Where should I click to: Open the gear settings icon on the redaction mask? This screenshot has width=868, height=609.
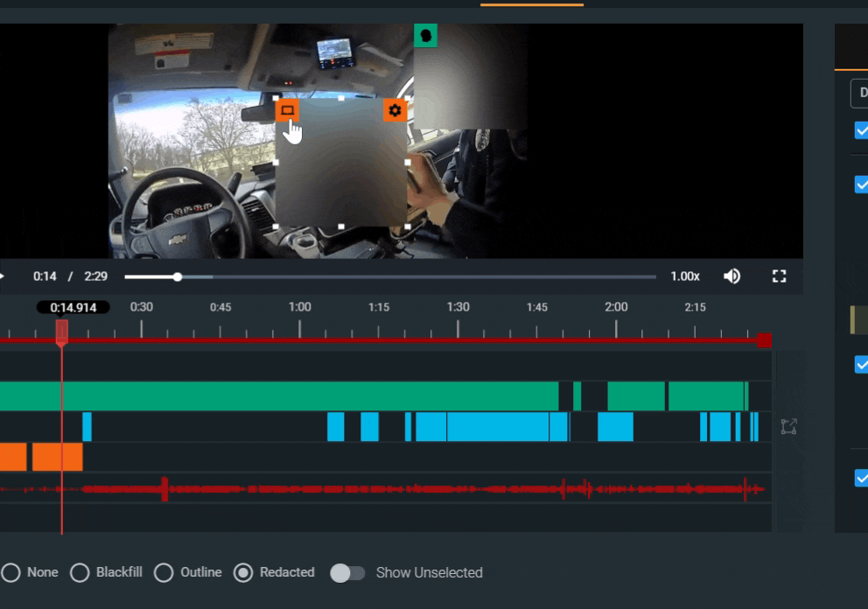point(394,110)
